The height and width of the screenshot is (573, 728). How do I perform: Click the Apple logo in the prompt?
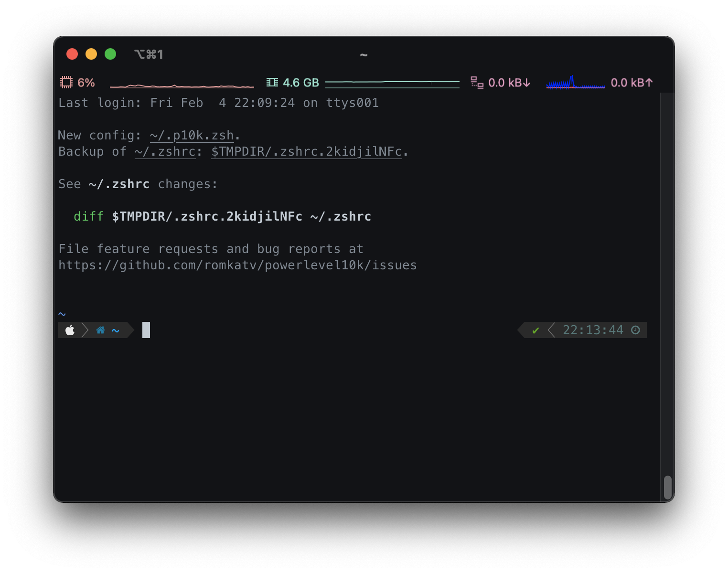tap(70, 330)
